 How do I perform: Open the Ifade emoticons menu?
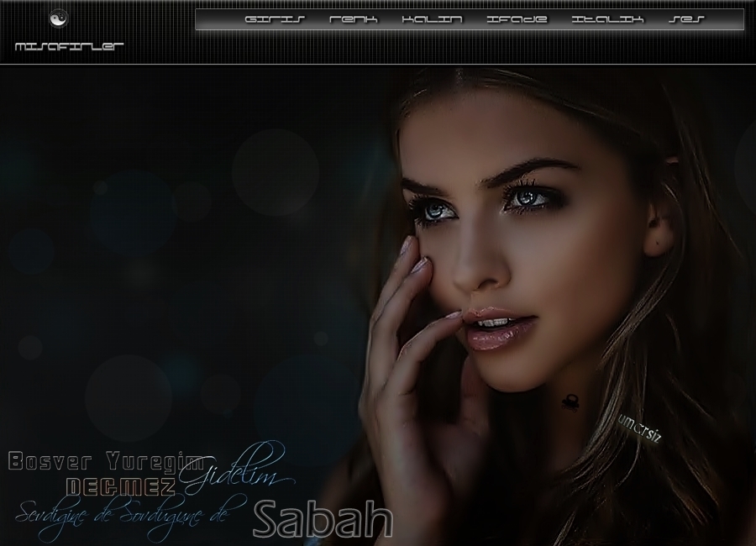pos(517,20)
